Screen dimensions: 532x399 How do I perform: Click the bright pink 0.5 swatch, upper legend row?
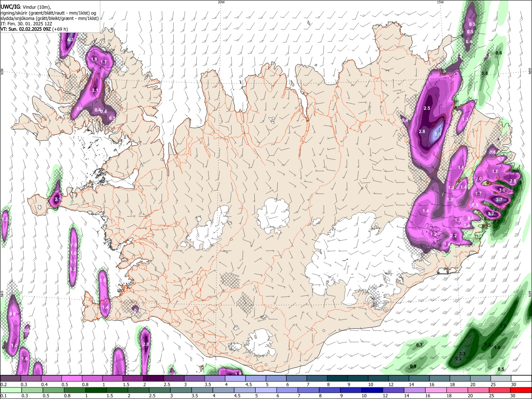(71, 379)
